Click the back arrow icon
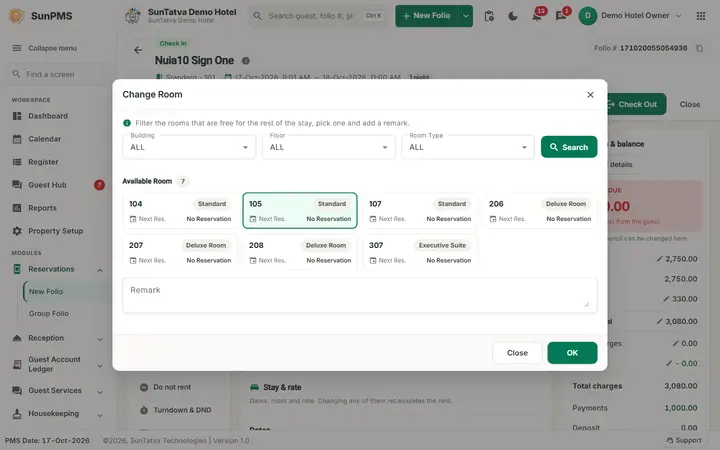The width and height of the screenshot is (720, 450). (138, 50)
